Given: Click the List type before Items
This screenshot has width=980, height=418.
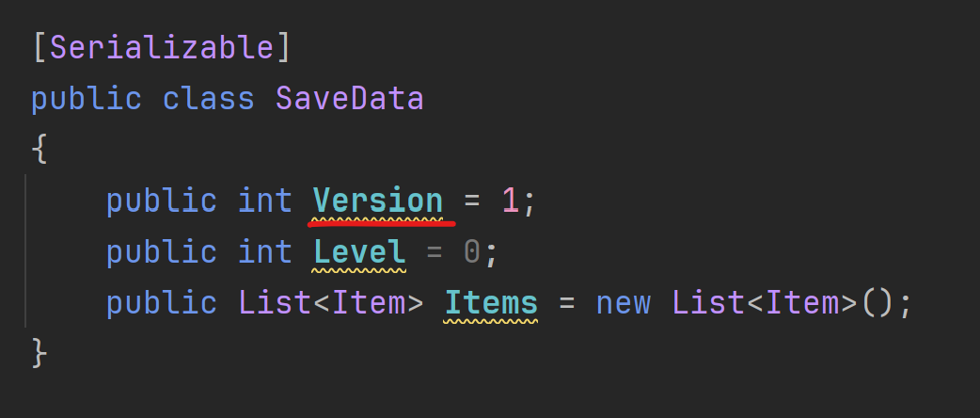Looking at the screenshot, I should point(274,303).
